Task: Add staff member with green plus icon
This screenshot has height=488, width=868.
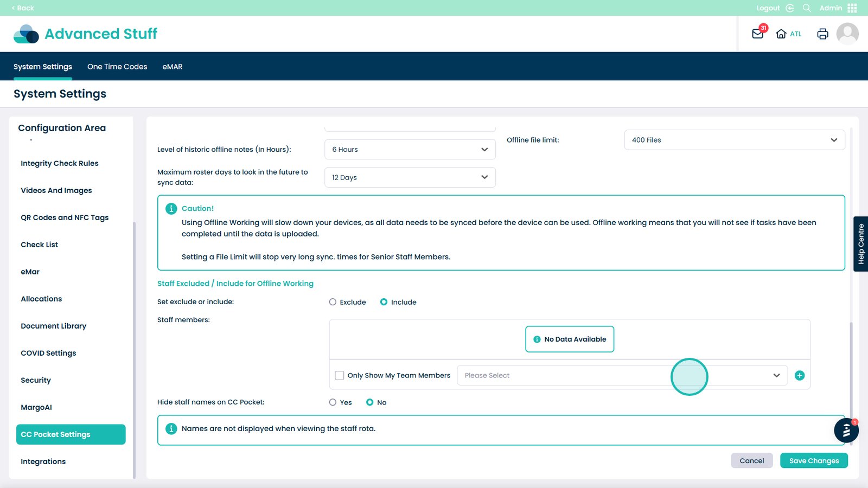Action: [799, 376]
